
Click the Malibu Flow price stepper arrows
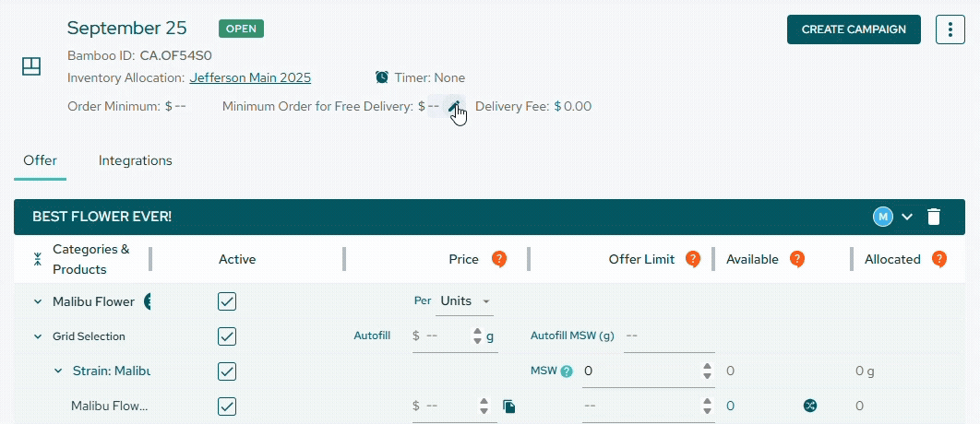click(484, 406)
